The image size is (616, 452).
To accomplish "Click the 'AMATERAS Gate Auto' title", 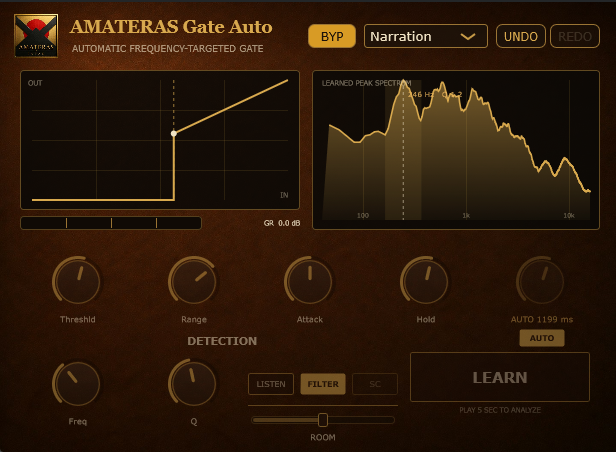I will [171, 27].
